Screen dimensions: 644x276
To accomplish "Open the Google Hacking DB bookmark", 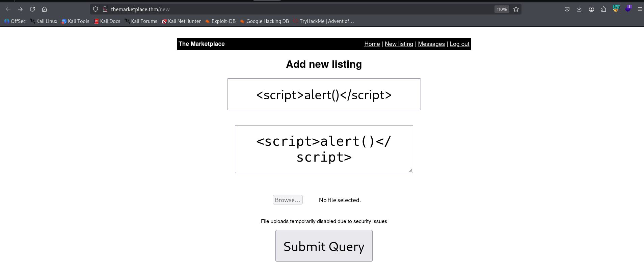I will click(264, 21).
